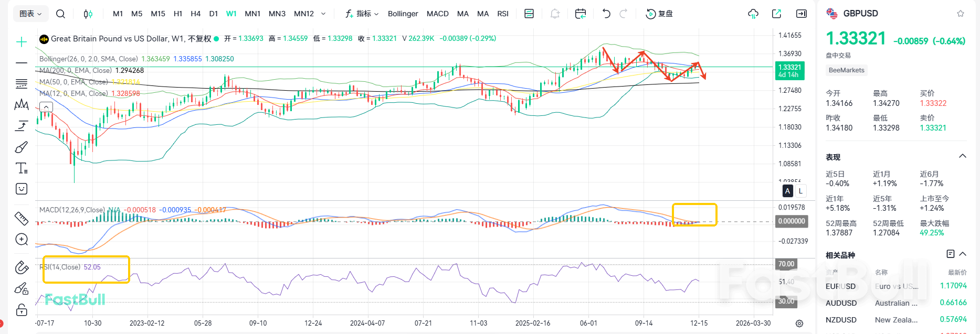The height and width of the screenshot is (334, 980).
Task: Select the text annotation tool
Action: click(x=22, y=168)
